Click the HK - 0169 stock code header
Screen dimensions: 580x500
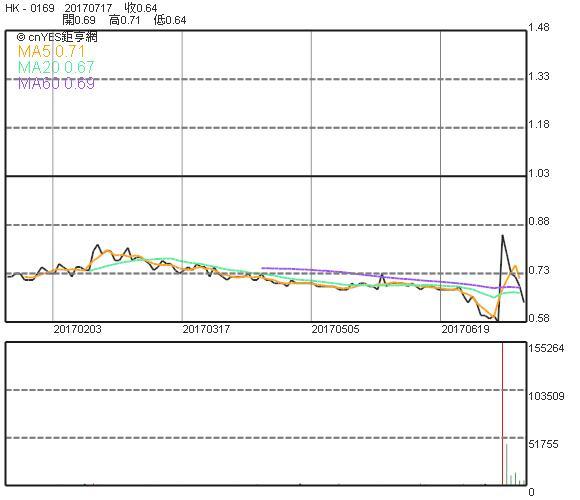pyautogui.click(x=30, y=8)
